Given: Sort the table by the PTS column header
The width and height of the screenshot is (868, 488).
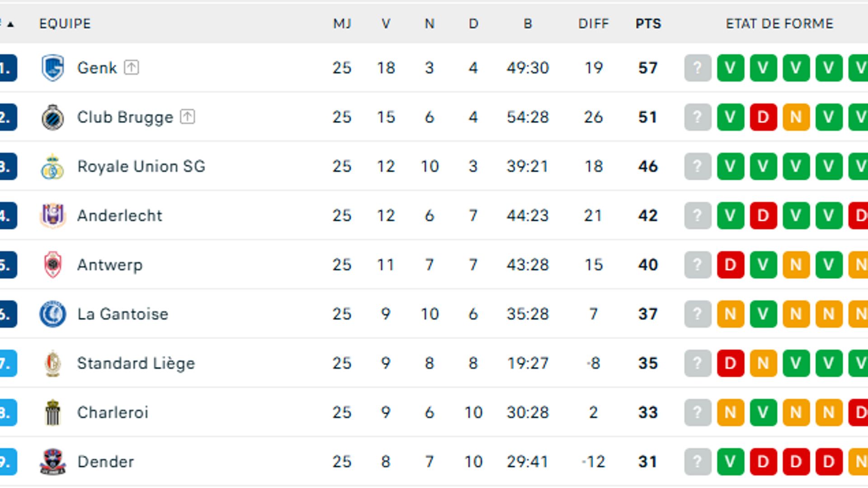Looking at the screenshot, I should point(648,24).
